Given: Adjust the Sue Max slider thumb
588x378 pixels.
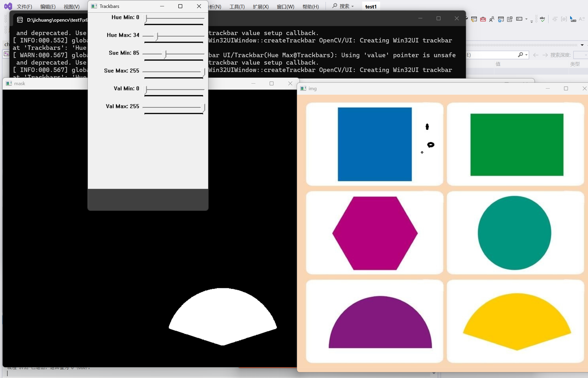Looking at the screenshot, I should (203, 72).
